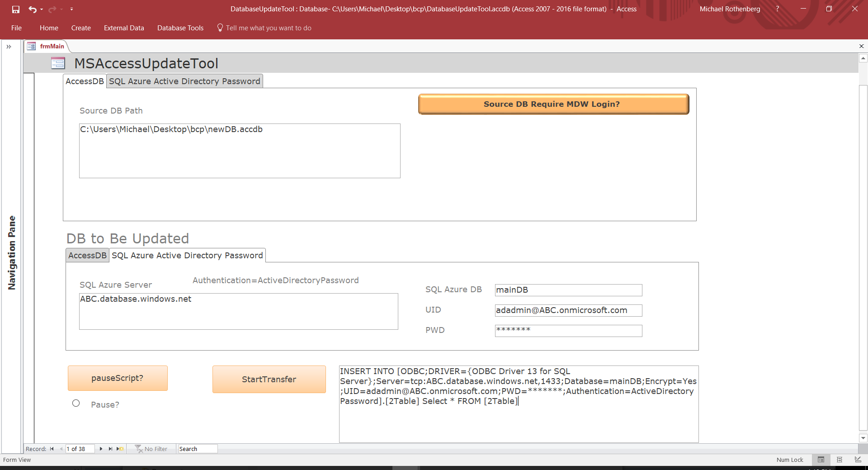
Task: Click the form icon beside MSAccessUpdateTool
Action: [x=58, y=63]
